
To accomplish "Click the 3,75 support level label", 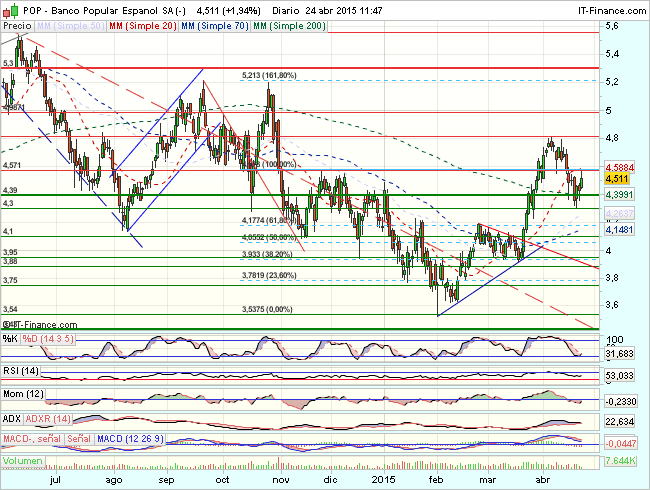I will (x=10, y=280).
